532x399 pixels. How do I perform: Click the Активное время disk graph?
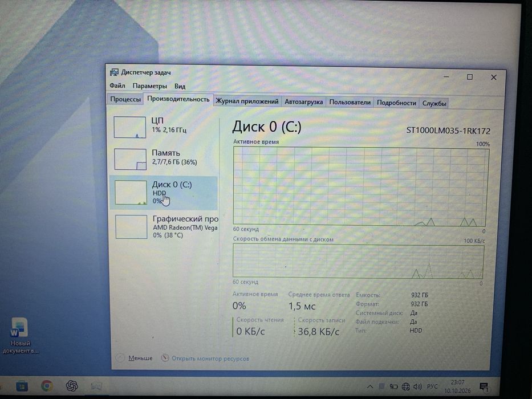coord(361,186)
